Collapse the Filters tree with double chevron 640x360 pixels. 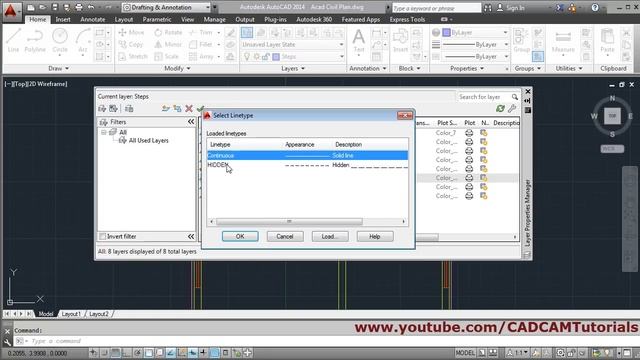click(191, 122)
